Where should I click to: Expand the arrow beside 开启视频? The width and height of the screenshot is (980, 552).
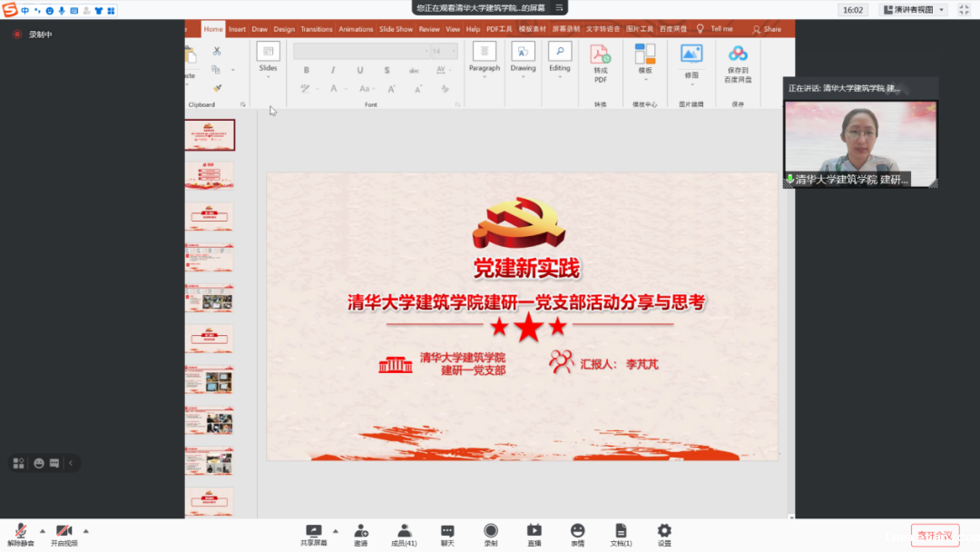[x=86, y=531]
